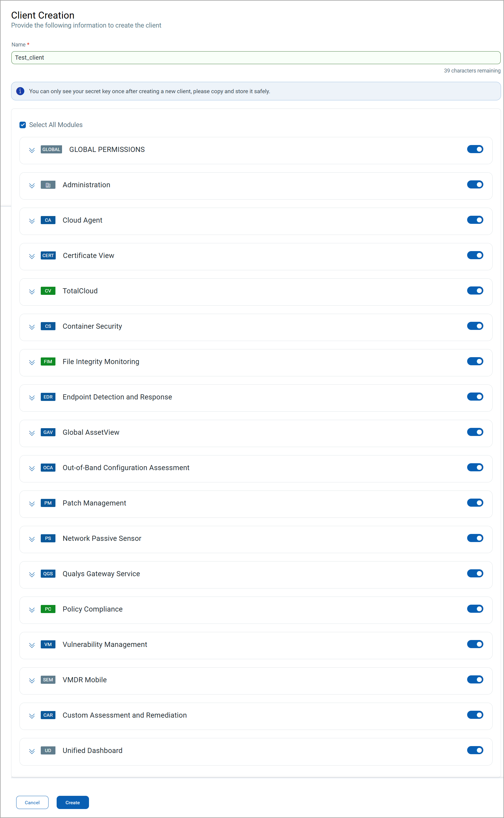Click the CS Container Security badge
Screen dimensions: 504x818
[48, 326]
